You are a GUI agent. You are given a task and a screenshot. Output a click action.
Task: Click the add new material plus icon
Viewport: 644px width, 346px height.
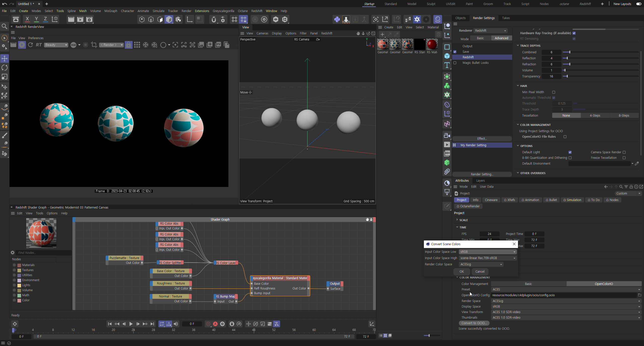tap(382, 34)
